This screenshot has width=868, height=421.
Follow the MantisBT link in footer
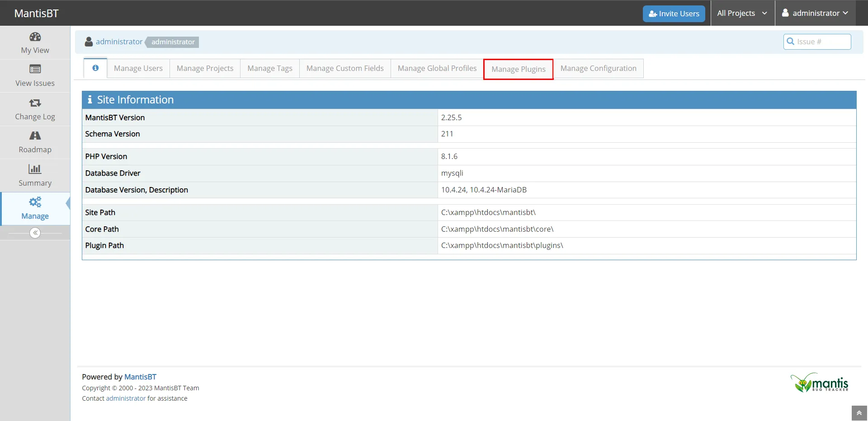[x=140, y=377]
